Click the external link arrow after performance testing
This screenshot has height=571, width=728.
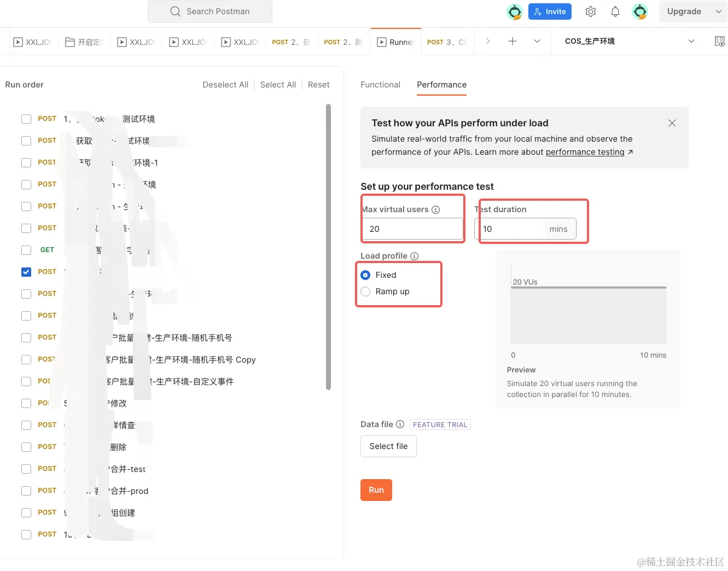630,152
